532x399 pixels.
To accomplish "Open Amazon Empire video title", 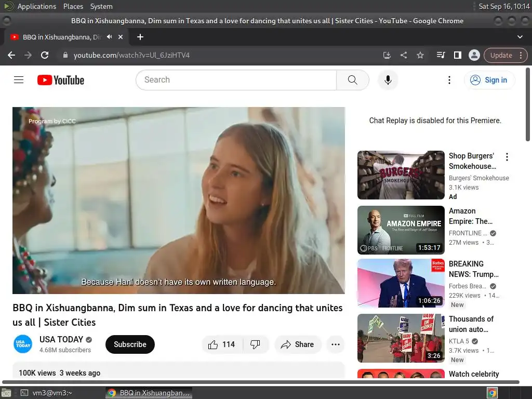I will pyautogui.click(x=470, y=216).
